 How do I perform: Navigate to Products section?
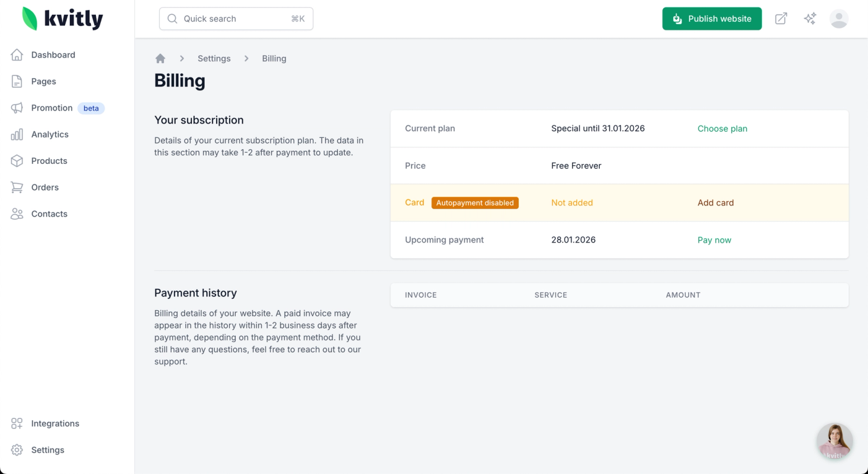[49, 161]
